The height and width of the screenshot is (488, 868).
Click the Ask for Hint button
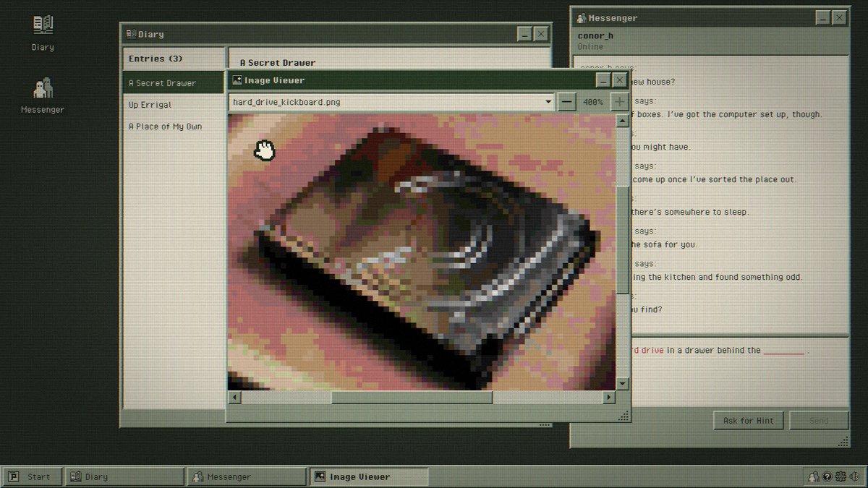tap(748, 421)
